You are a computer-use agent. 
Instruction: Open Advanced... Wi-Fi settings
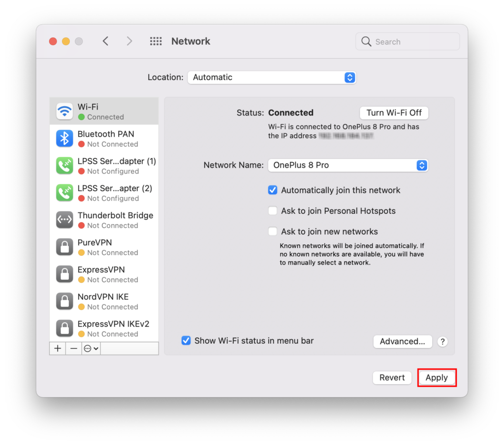coord(403,341)
